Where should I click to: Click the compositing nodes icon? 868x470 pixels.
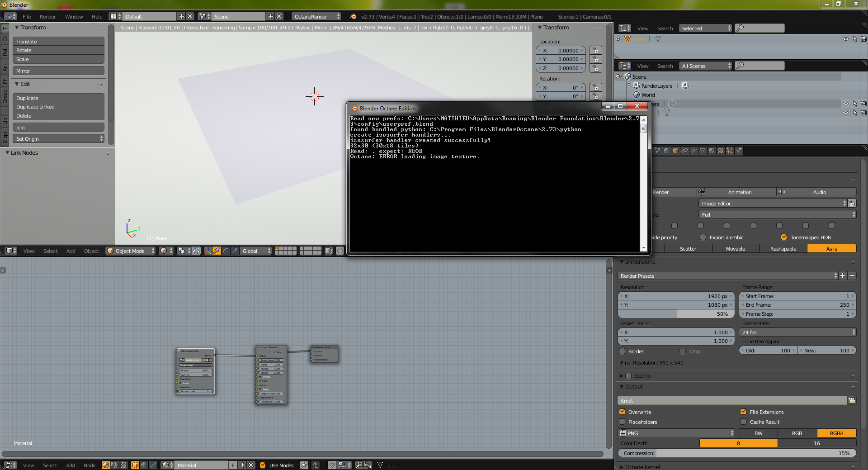click(x=114, y=465)
